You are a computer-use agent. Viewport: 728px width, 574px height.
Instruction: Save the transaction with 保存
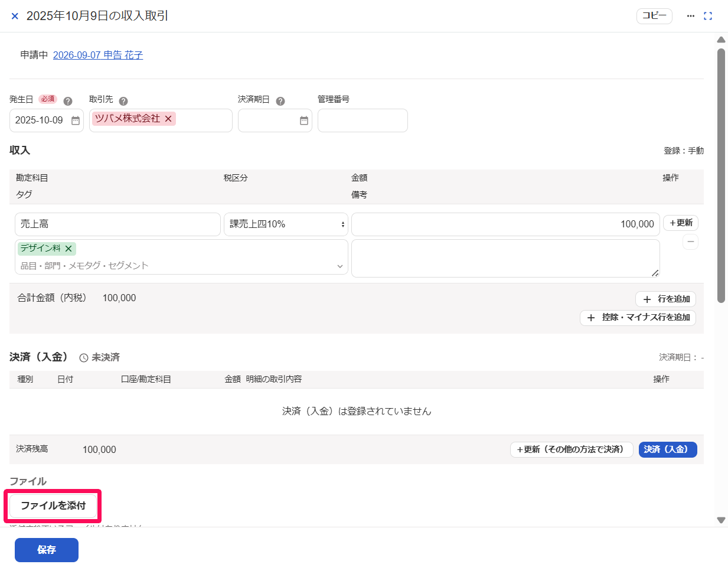tap(47, 550)
